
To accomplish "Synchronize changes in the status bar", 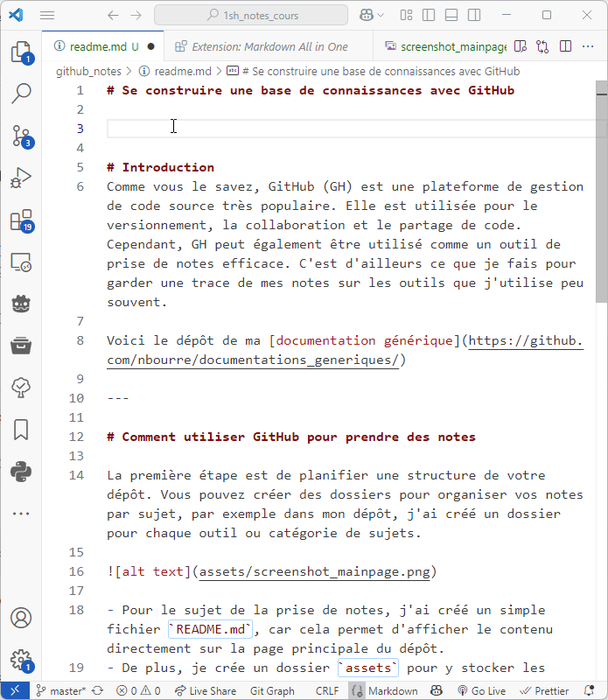I will [98, 691].
